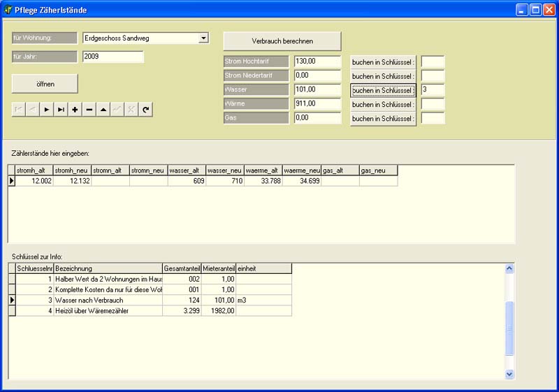Screen dimensions: 559x392
Task: Cancel edit with X navigator icon
Action: tap(131, 110)
